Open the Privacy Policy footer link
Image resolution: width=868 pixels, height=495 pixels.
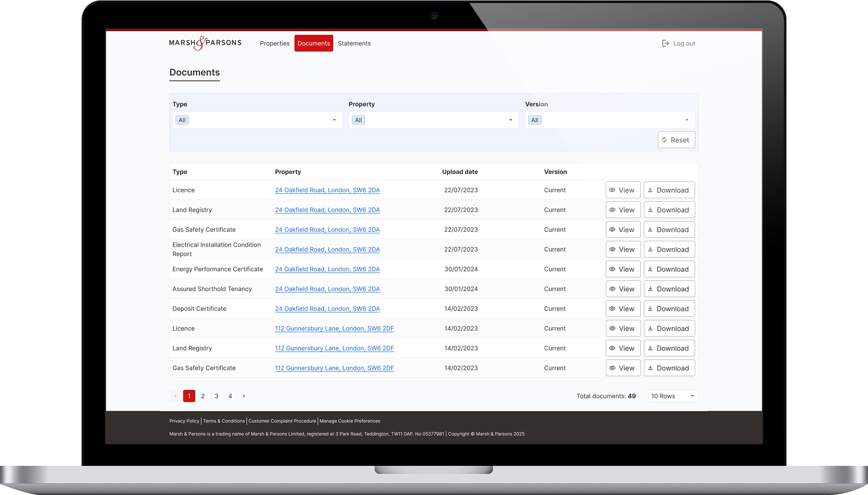pyautogui.click(x=184, y=421)
